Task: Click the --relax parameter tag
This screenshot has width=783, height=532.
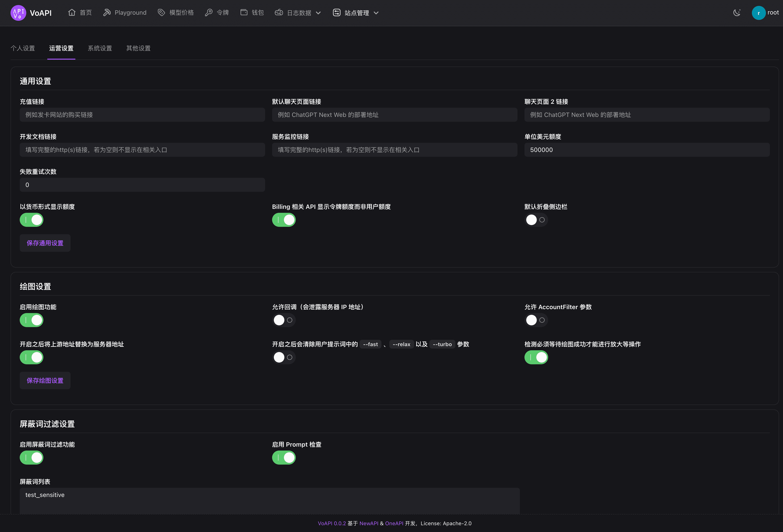Action: (x=401, y=344)
